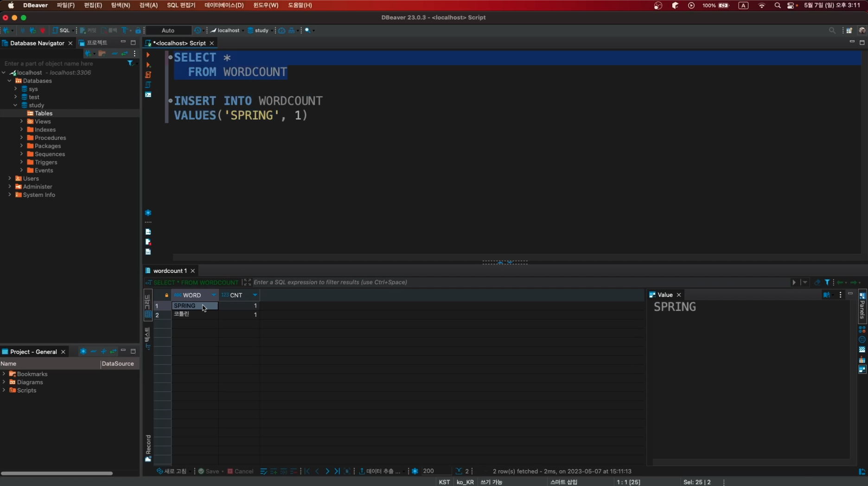This screenshot has height=486, width=868.
Task: Select the localhost Script editor tab
Action: [x=179, y=43]
